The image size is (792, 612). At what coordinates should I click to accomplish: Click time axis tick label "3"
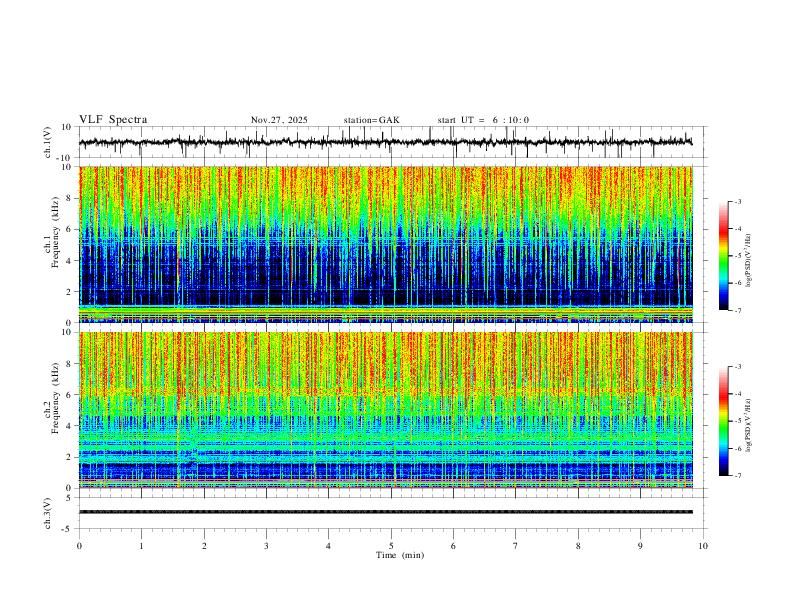pos(266,546)
